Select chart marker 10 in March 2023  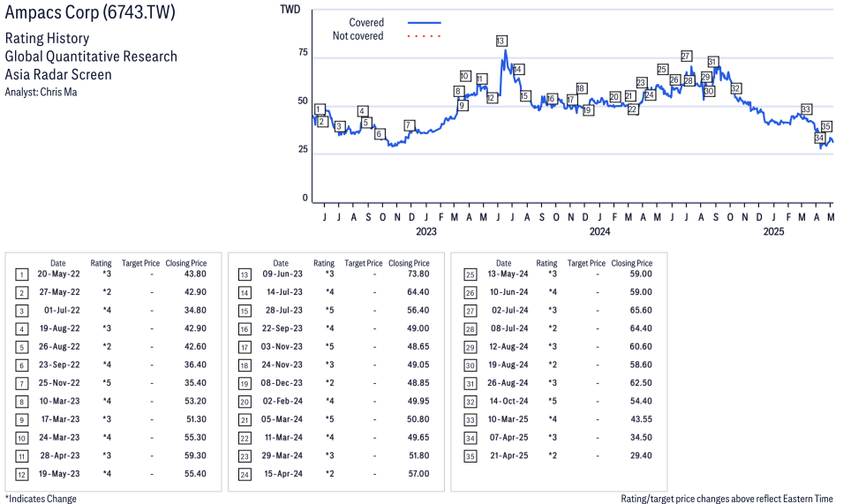(465, 76)
